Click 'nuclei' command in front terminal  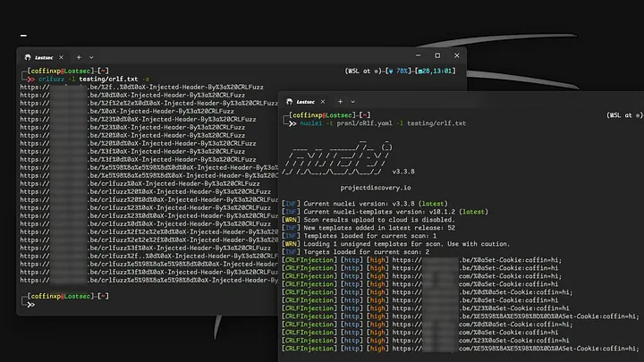click(x=311, y=123)
